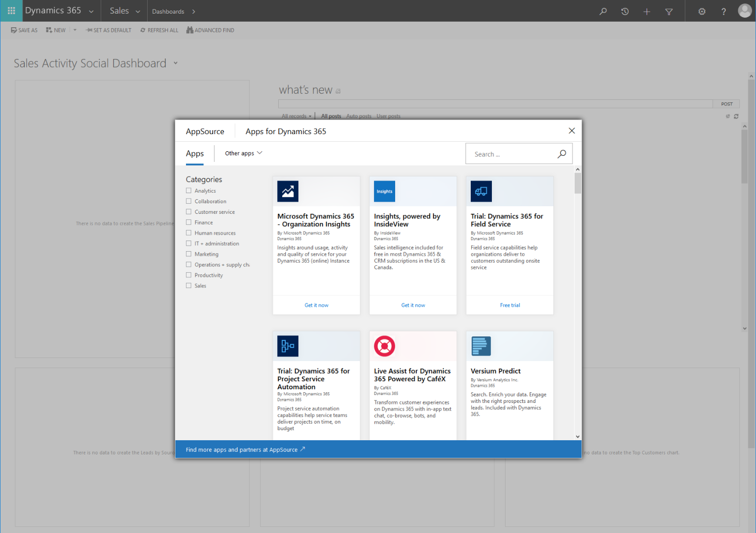Check the Finance category
756x533 pixels.
point(188,222)
